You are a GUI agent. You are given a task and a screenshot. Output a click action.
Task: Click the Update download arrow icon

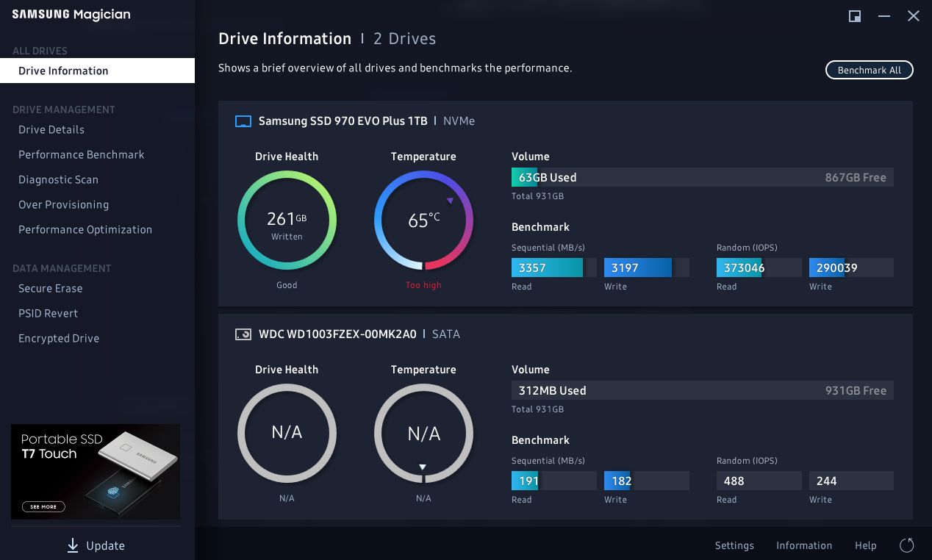click(x=73, y=545)
